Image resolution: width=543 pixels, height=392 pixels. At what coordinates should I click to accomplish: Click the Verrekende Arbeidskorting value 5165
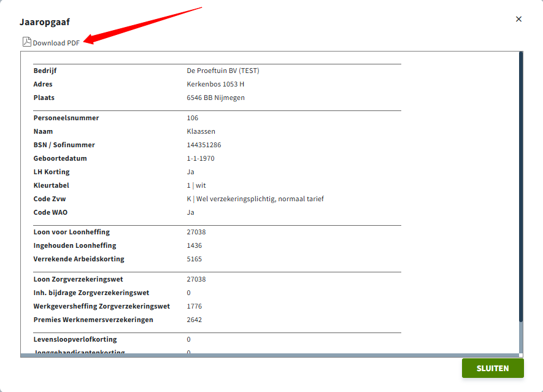(x=194, y=259)
